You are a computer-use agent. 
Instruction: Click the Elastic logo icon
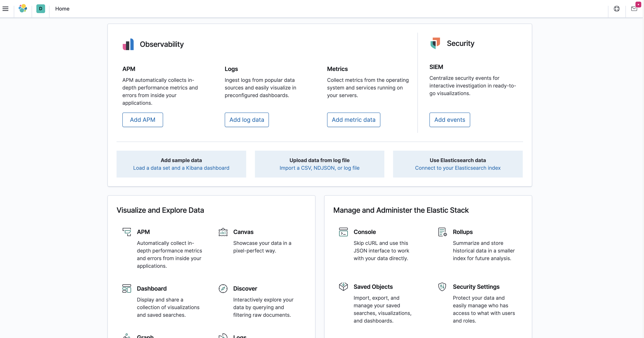click(x=23, y=9)
